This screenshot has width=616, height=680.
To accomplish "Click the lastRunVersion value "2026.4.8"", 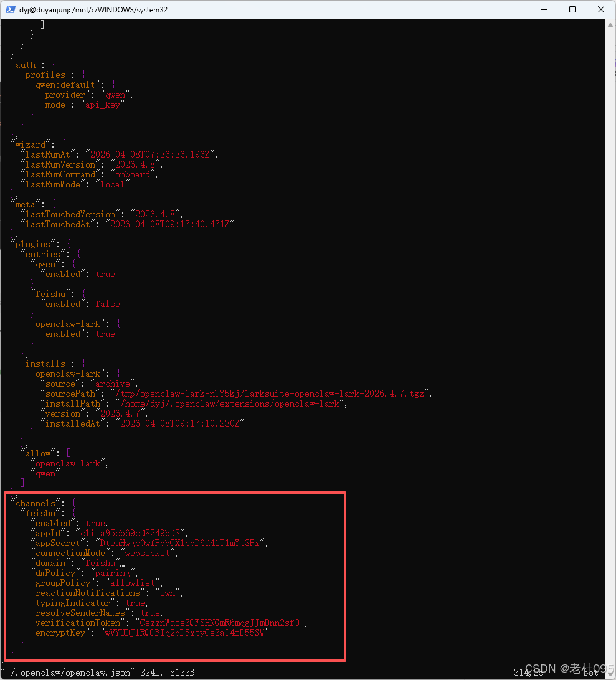I will [135, 165].
